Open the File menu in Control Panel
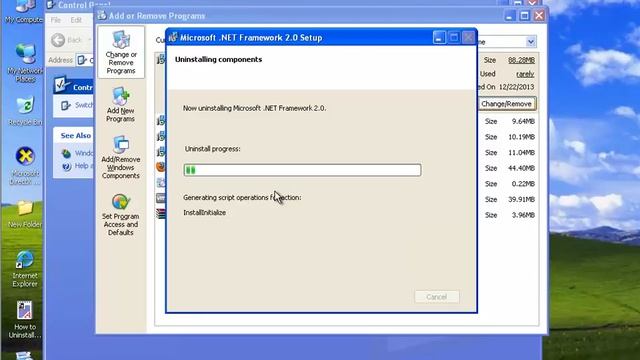This screenshot has width=640, height=360. pyautogui.click(x=56, y=20)
